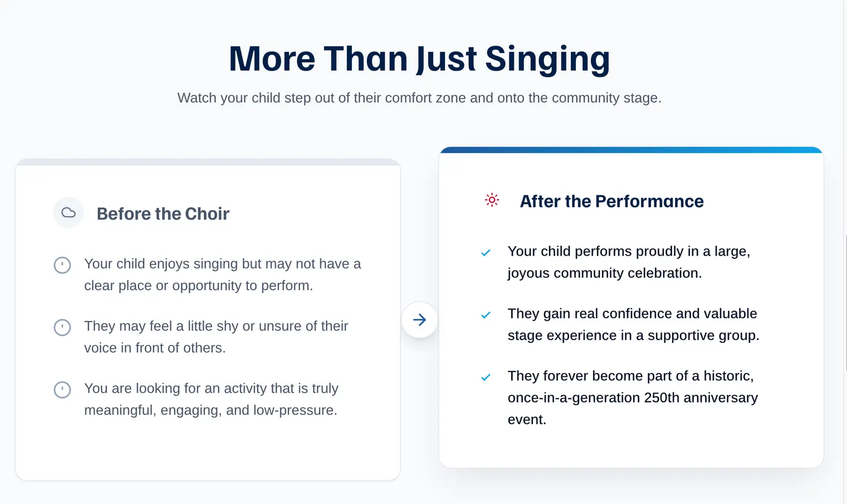Click the checkmark beside "Your child performs proudly"
Image resolution: width=847 pixels, height=504 pixels.
pos(486,253)
